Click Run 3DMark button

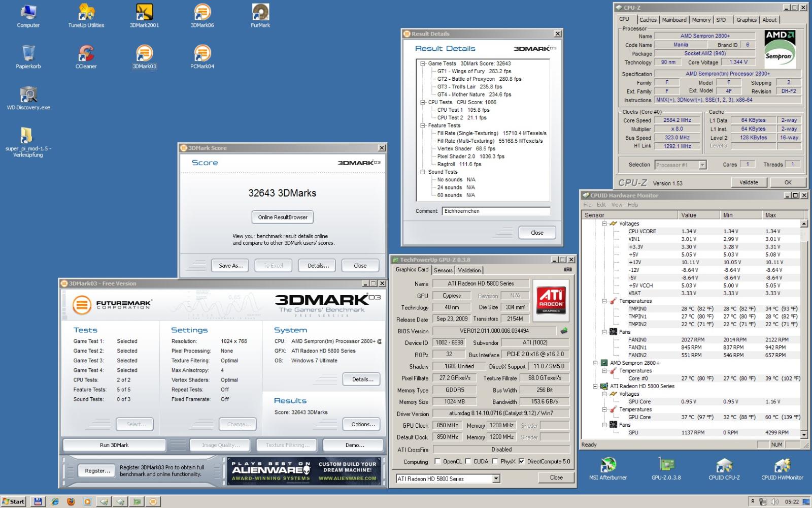pos(114,445)
